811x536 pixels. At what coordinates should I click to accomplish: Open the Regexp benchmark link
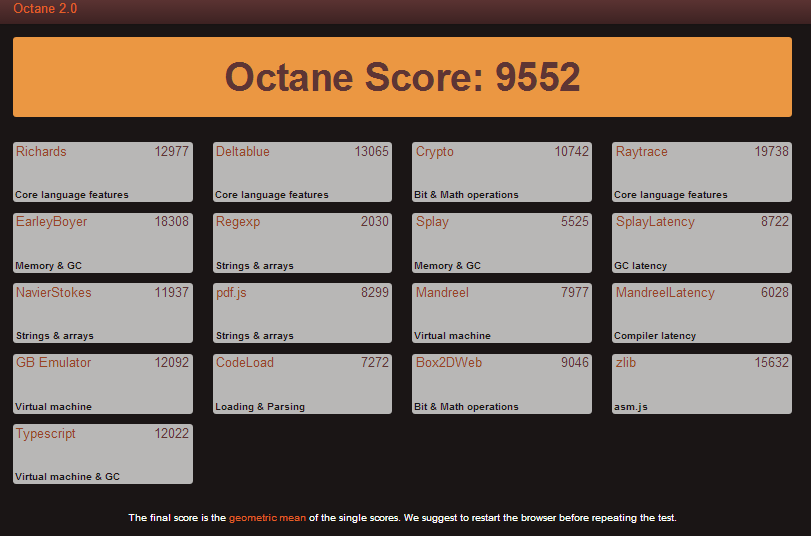click(238, 222)
